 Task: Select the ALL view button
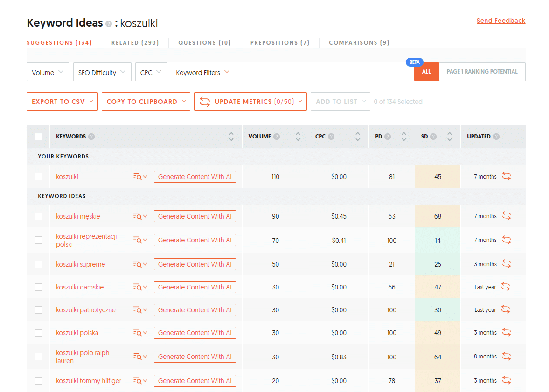coord(426,72)
